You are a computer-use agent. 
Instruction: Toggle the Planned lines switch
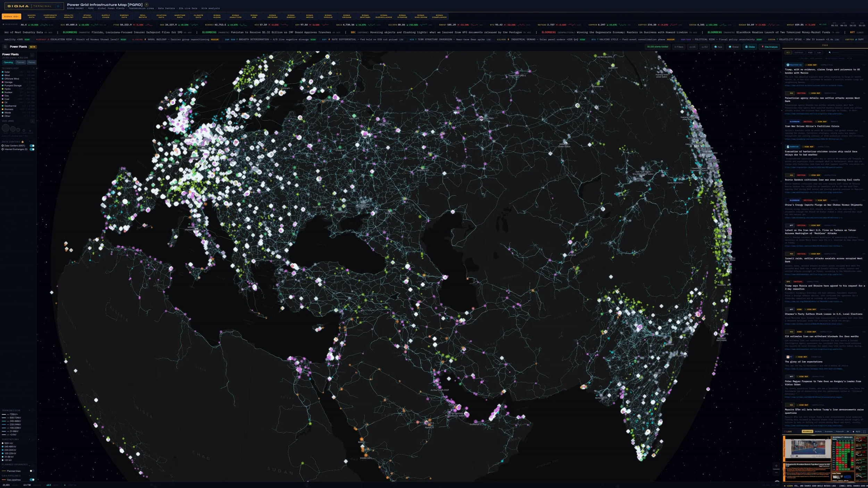tap(32, 471)
